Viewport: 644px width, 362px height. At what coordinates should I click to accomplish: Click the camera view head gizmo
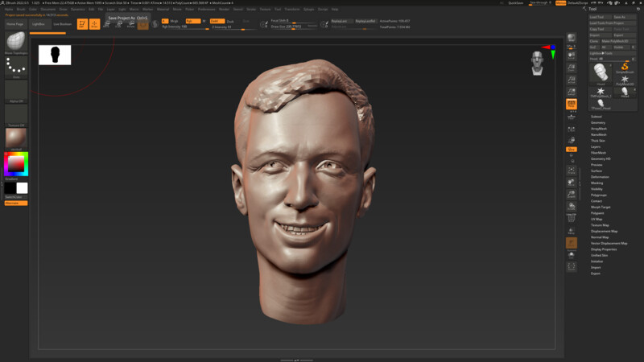click(x=537, y=63)
